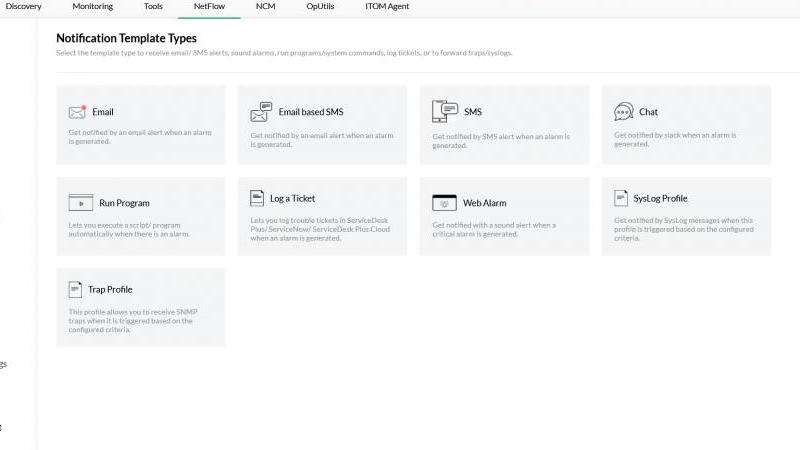This screenshot has height=450, width=800.
Task: Open the Discovery tab
Action: (x=24, y=7)
